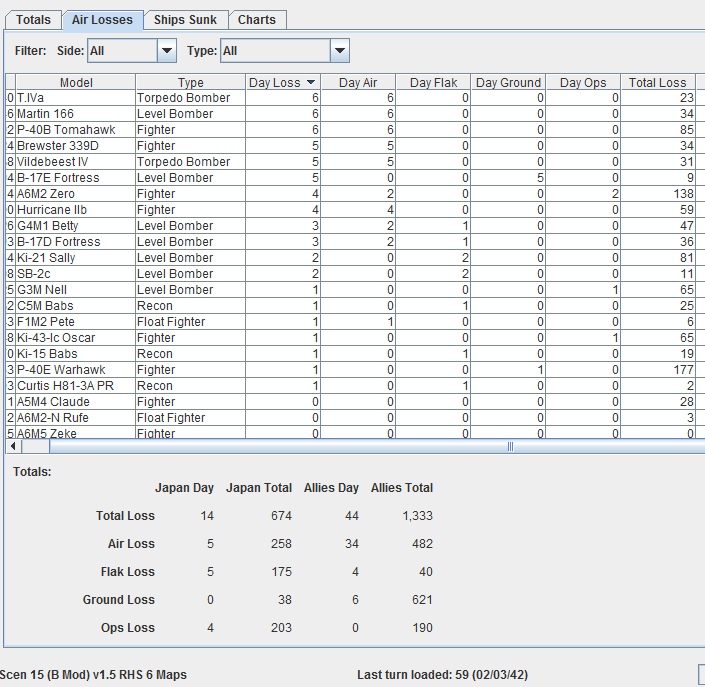Click the Flak Loss label in Totals
This screenshot has width=705, height=687.
pyautogui.click(x=128, y=572)
